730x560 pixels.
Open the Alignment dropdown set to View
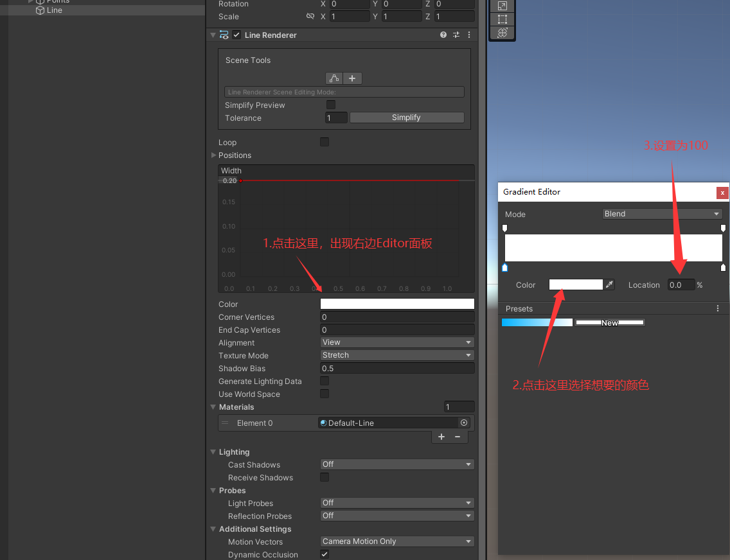click(397, 342)
